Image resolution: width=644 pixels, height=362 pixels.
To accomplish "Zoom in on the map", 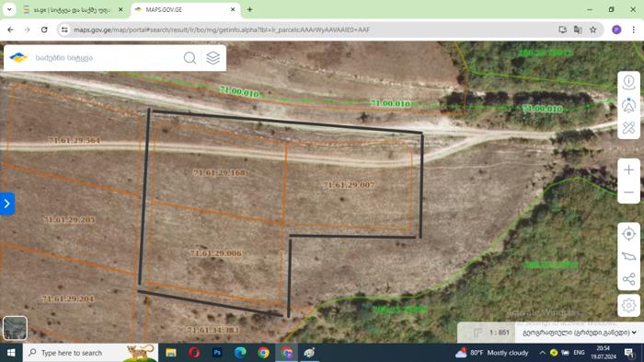I will (628, 169).
